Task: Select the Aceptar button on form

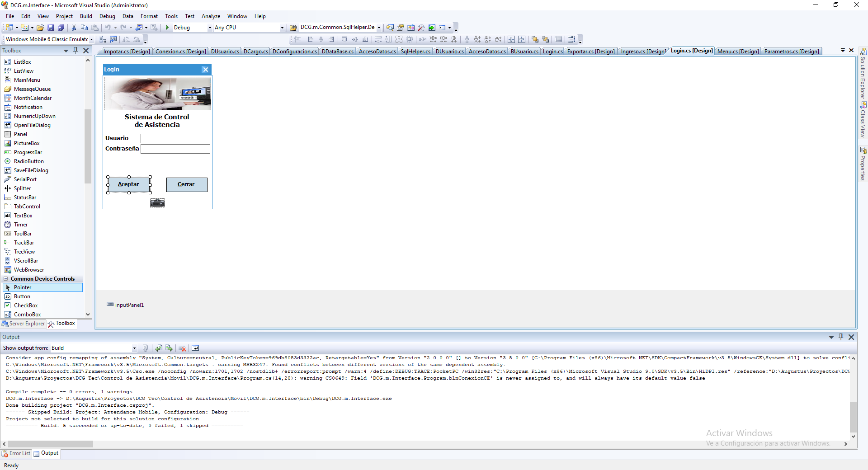Action: point(129,184)
